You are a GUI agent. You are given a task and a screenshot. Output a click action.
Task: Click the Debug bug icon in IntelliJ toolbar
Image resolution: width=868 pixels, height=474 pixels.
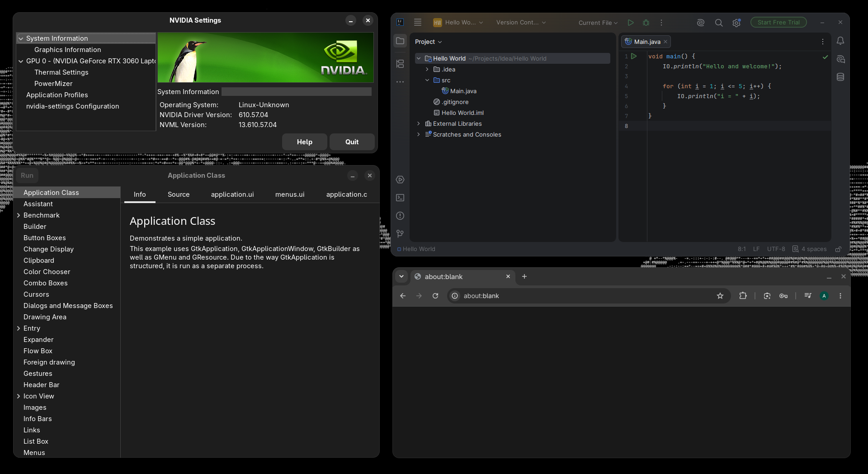[646, 23]
